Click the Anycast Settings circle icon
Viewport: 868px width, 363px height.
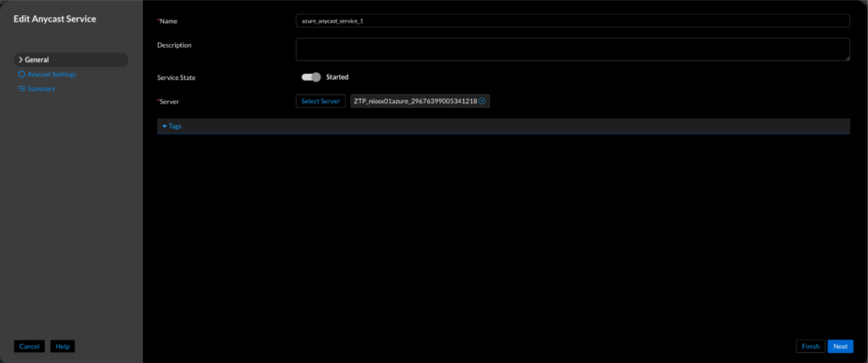[22, 75]
